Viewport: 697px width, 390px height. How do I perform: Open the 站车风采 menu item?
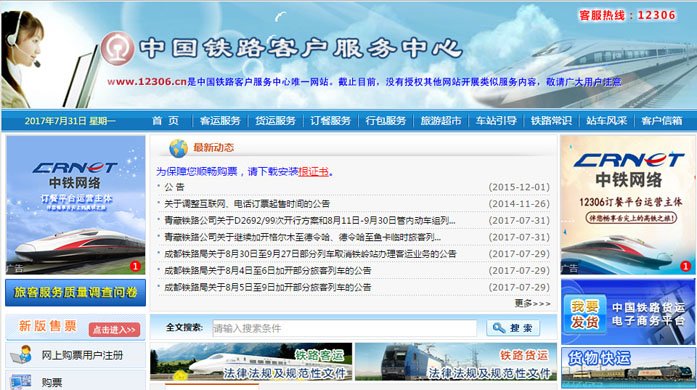click(606, 121)
